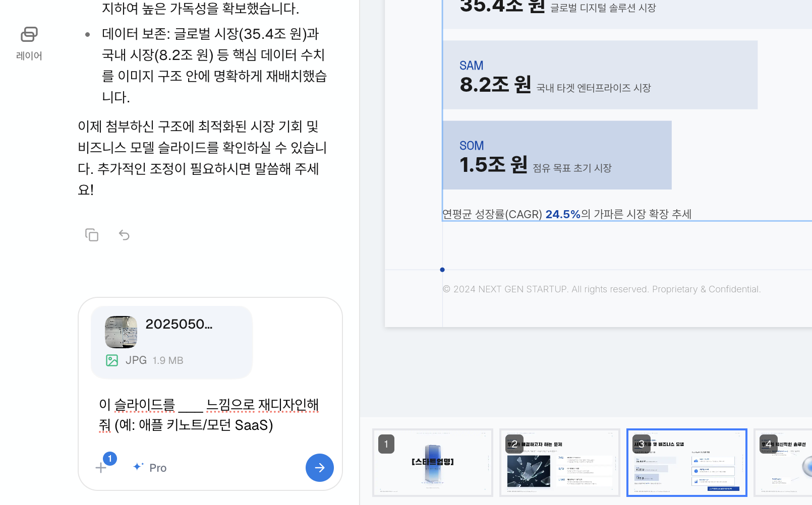Viewport: 812px width, 505px height.
Task: Click the SAM label on the slide
Action: tap(472, 66)
